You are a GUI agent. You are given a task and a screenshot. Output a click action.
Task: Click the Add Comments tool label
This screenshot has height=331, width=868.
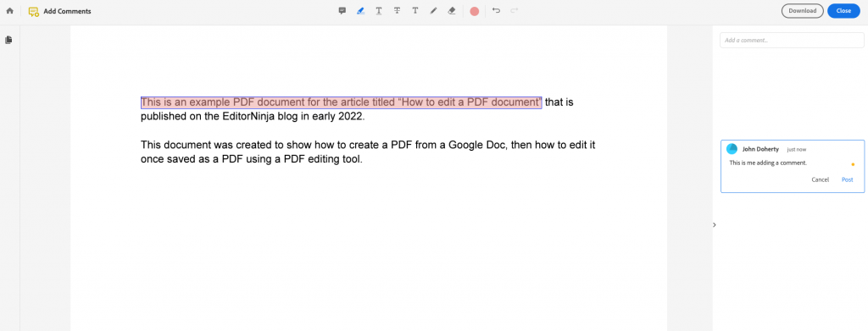(67, 11)
